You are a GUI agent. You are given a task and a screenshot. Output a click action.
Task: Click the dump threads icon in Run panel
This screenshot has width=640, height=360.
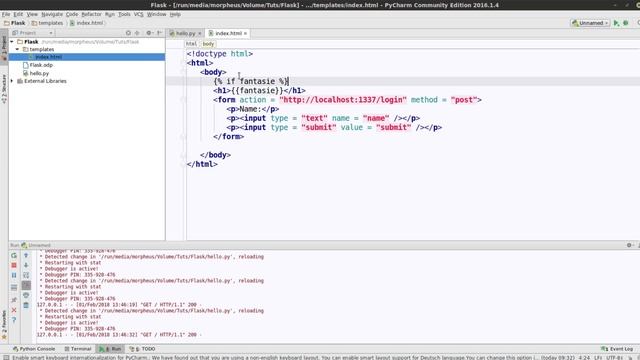click(x=14, y=287)
